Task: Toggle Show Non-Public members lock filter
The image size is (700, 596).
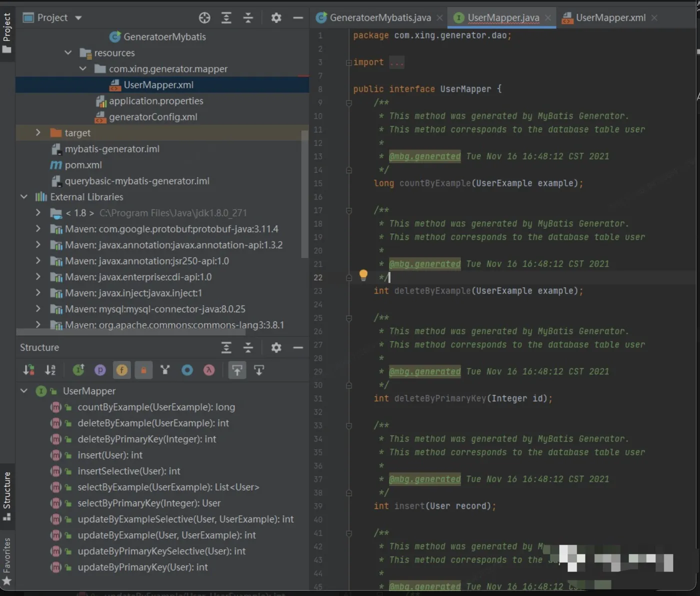Action: click(143, 370)
